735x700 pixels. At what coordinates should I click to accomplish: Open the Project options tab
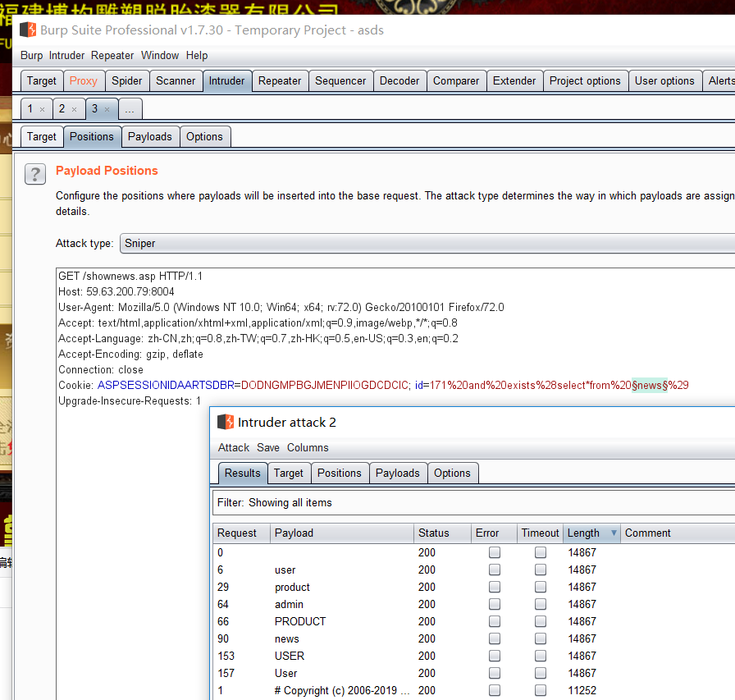coord(585,80)
